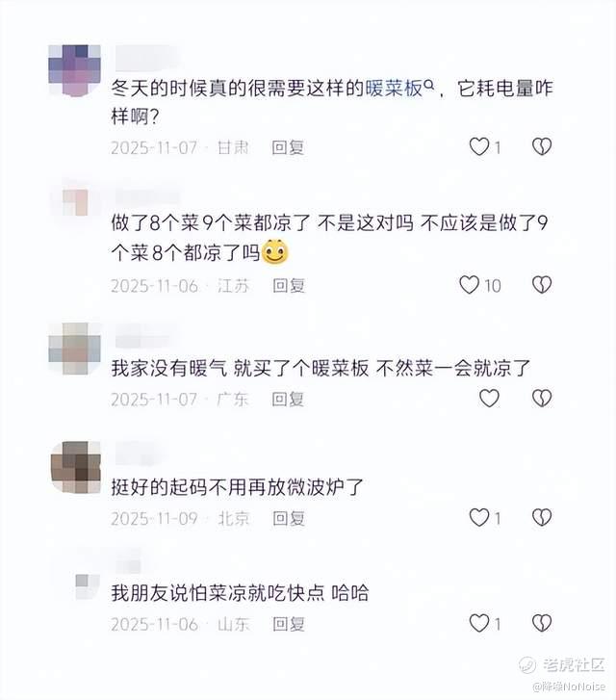Dislike the Beijing microwave comment

tap(542, 517)
